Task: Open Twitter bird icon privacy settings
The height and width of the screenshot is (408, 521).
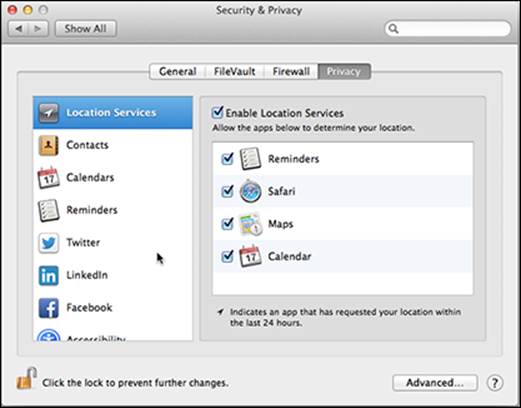Action: click(x=49, y=243)
